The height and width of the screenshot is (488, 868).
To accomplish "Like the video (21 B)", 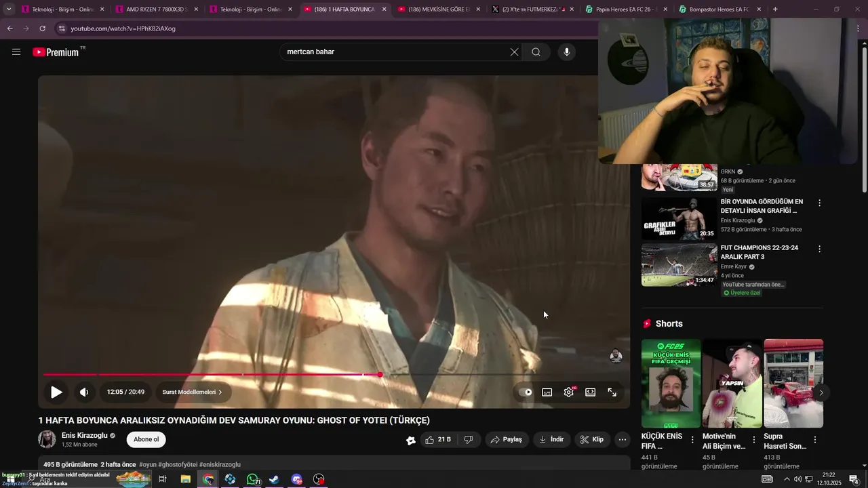I will click(x=438, y=439).
